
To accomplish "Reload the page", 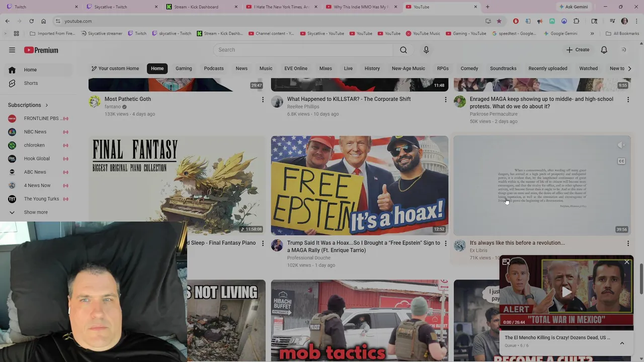I will 31,21.
